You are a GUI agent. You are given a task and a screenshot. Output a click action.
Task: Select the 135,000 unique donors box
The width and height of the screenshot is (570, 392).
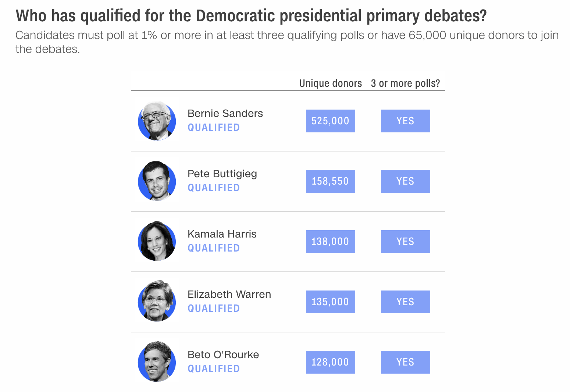pos(330,302)
